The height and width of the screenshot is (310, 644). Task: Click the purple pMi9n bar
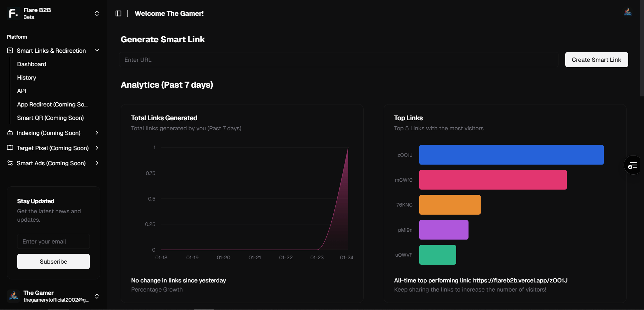coord(444,230)
